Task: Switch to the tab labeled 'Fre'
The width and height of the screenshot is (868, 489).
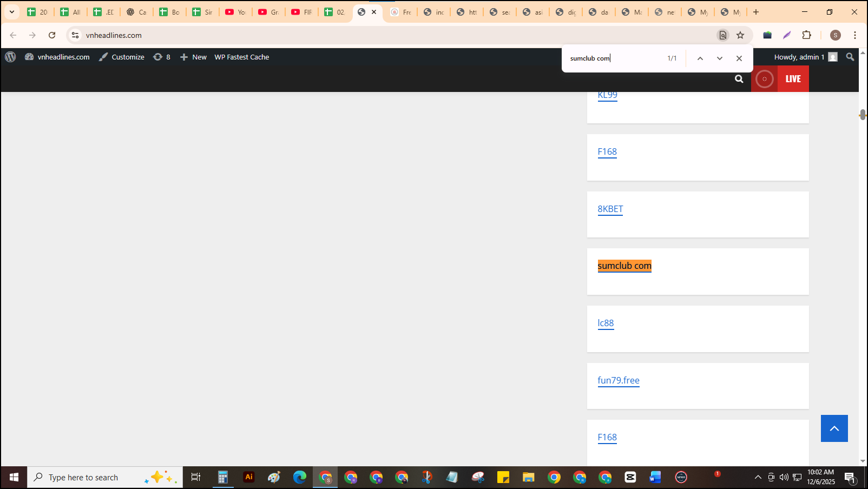Action: [400, 12]
